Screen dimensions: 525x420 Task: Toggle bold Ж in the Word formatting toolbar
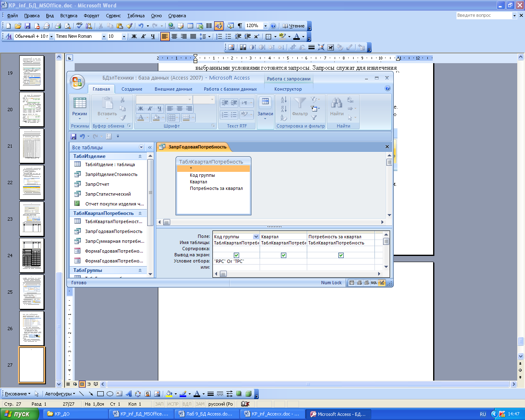point(134,37)
